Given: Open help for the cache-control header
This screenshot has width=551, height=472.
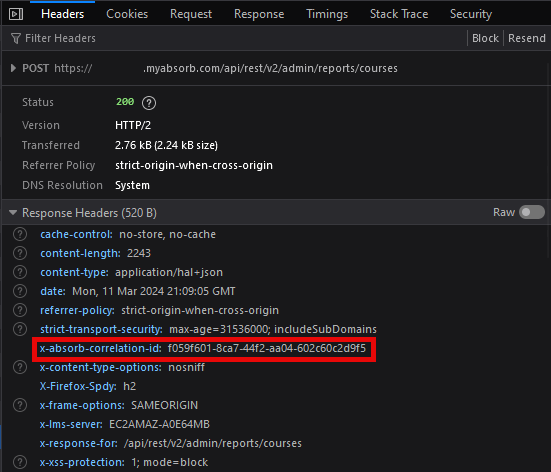Looking at the screenshot, I should tap(20, 234).
